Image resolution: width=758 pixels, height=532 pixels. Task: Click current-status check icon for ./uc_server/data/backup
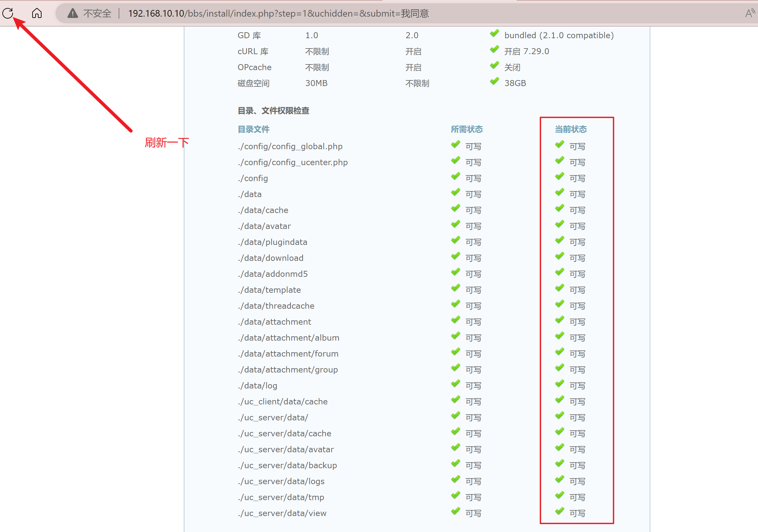560,463
